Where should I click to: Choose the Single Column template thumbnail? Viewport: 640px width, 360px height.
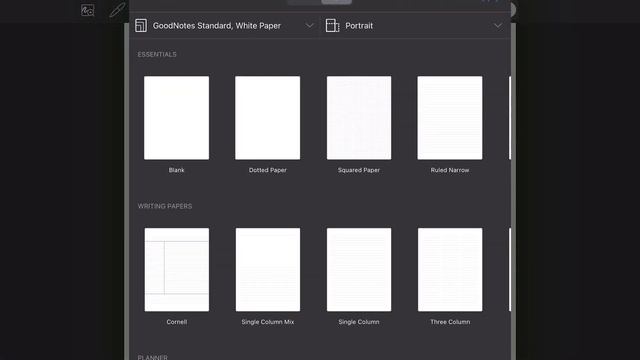(x=359, y=270)
